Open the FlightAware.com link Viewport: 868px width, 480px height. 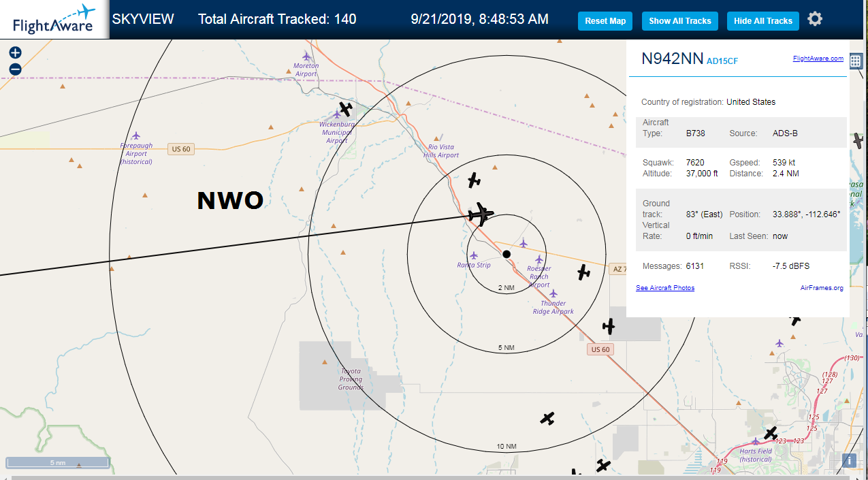(818, 59)
